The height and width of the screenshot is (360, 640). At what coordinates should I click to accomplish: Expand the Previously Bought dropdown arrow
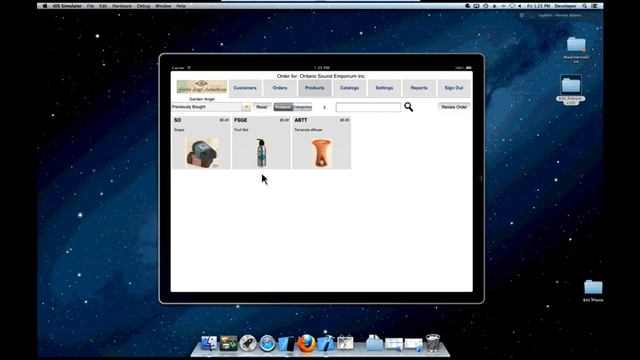(246, 107)
